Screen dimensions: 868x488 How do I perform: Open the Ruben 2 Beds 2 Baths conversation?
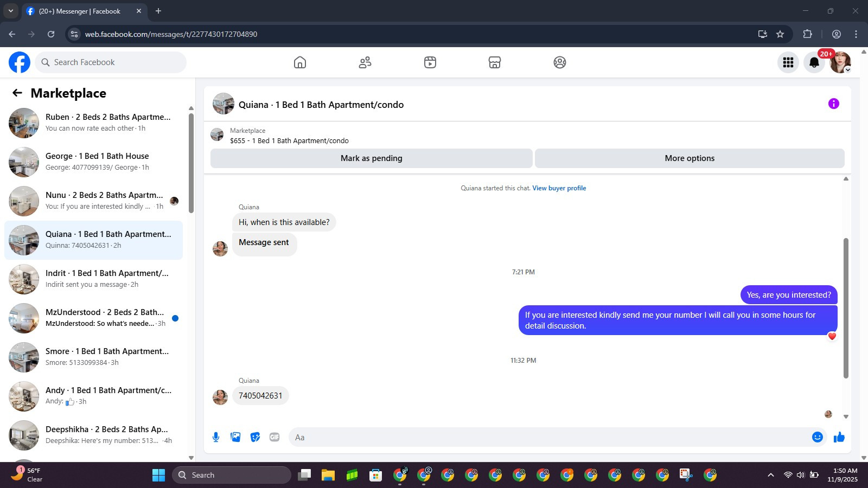(x=93, y=123)
